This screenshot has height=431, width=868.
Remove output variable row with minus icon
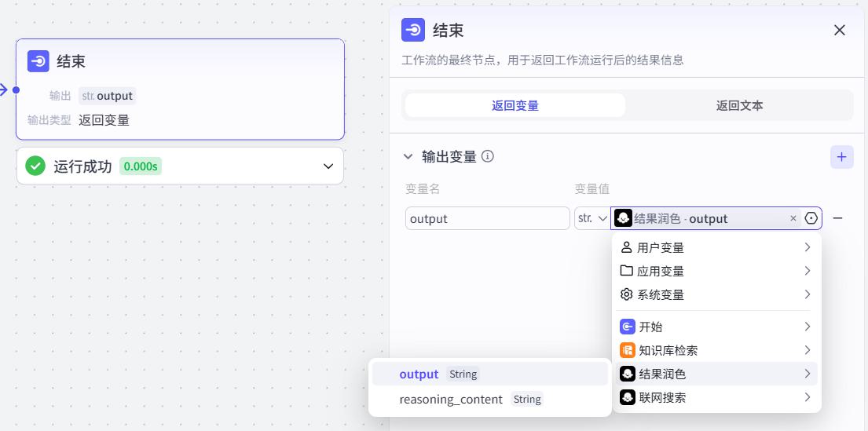click(x=837, y=218)
